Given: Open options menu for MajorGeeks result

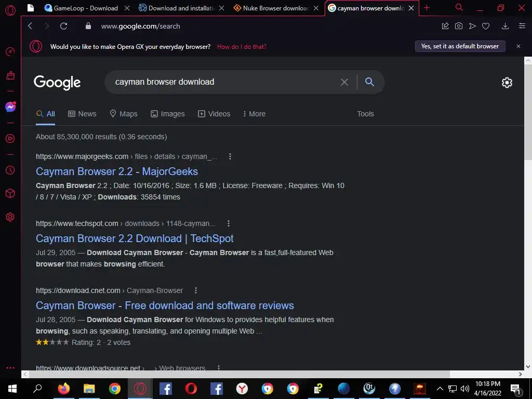Looking at the screenshot, I should (x=230, y=156).
